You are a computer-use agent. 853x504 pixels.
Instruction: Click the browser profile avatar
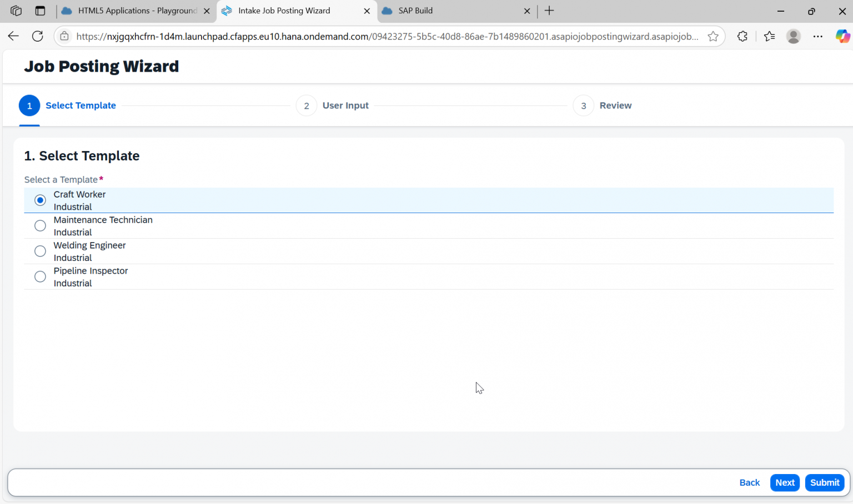point(793,36)
